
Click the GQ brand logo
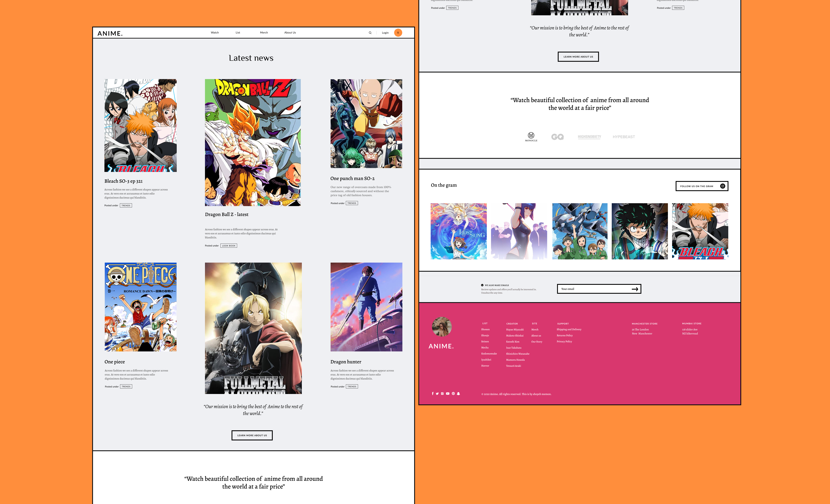point(557,137)
